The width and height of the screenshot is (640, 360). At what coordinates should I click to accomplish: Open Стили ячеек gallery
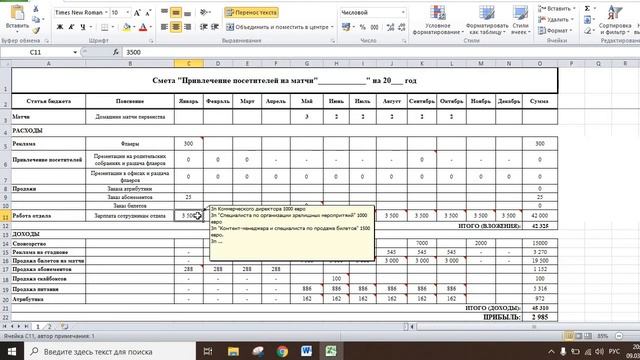(x=520, y=20)
